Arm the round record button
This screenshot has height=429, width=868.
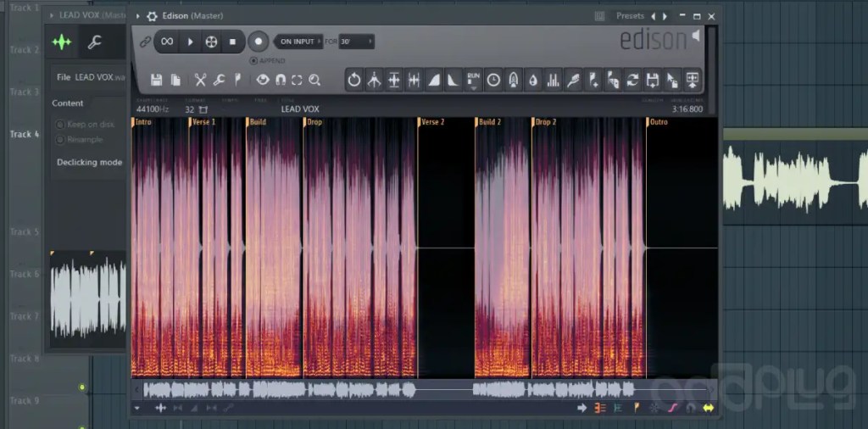[x=258, y=42]
